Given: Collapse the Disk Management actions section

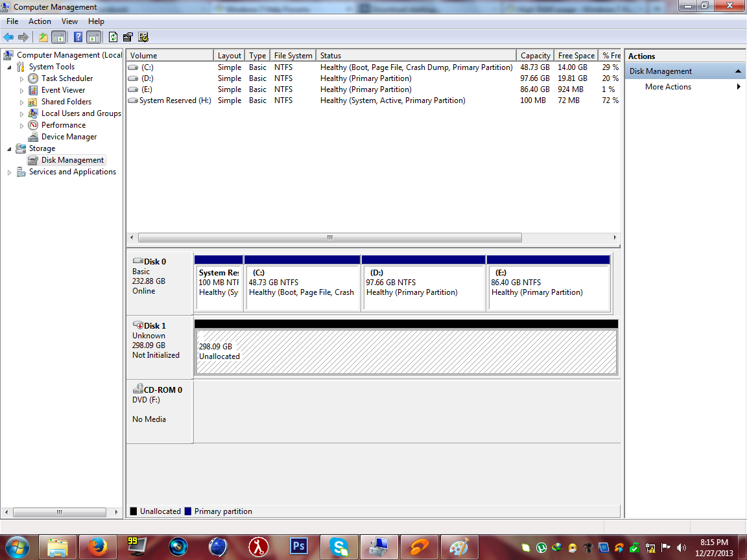Looking at the screenshot, I should 738,71.
